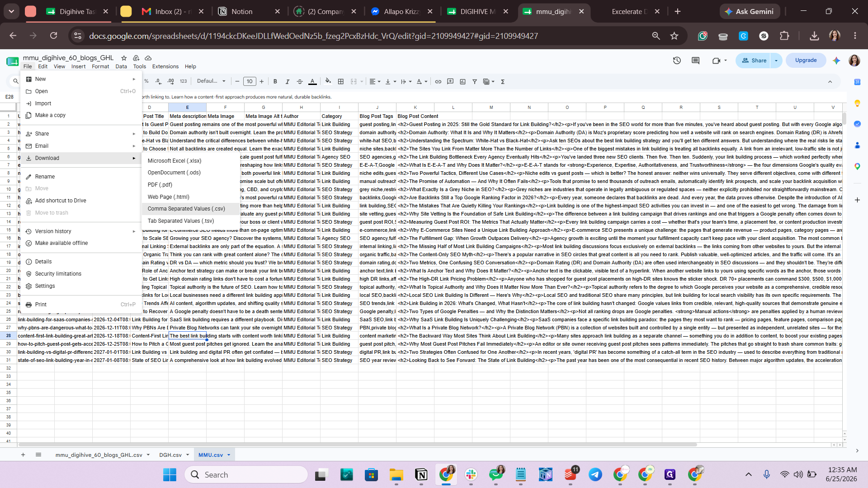
Task: Click Add sheet plus button
Action: pyautogui.click(x=23, y=455)
